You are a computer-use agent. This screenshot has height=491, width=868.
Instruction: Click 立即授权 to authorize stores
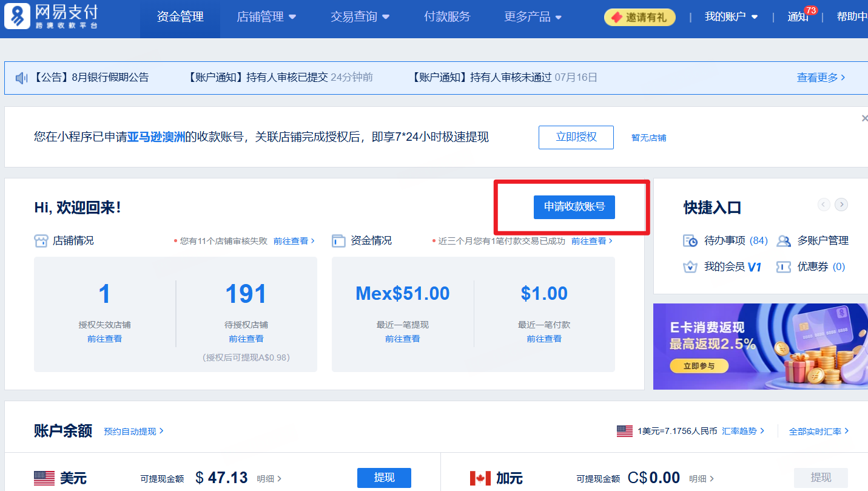coord(576,137)
